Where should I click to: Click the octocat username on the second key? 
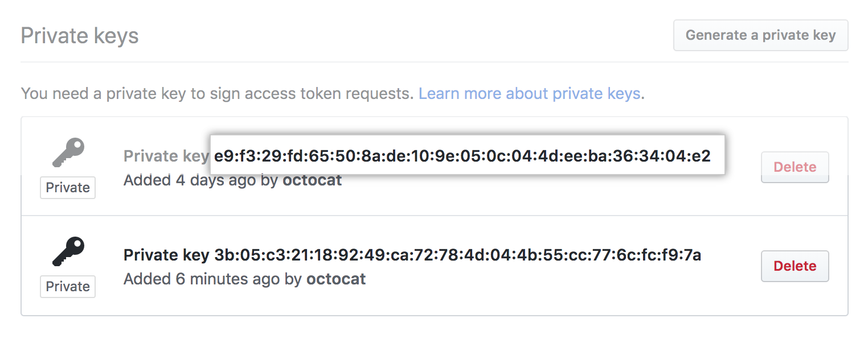(x=336, y=279)
